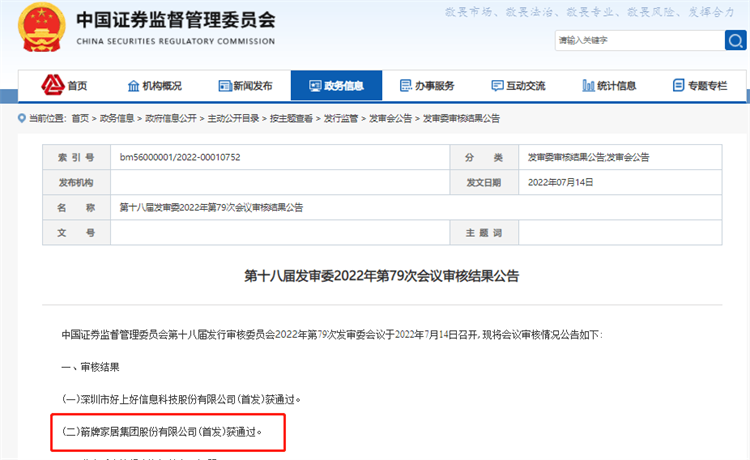This screenshot has height=460, width=750.
Task: Click the large centered announcement headline
Action: coord(382,276)
